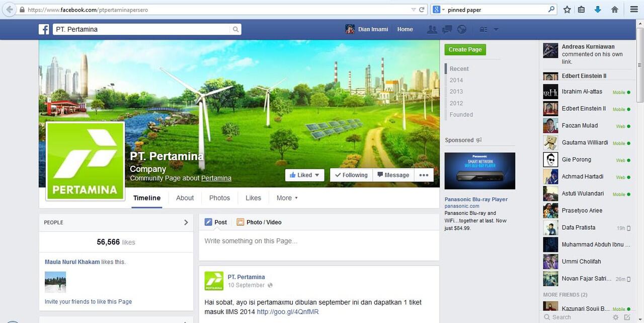Open chat with Gie Porong

click(x=586, y=160)
